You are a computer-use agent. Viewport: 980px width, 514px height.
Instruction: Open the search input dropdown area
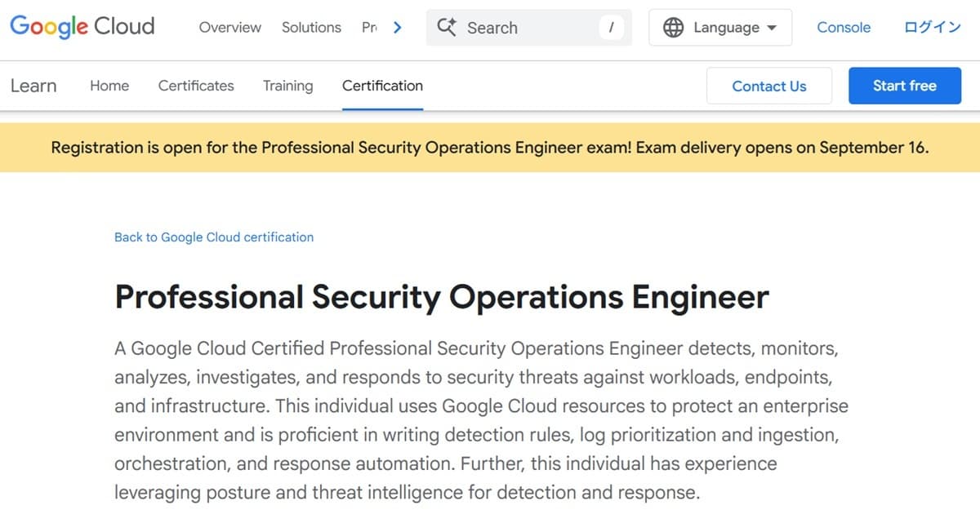coord(529,27)
